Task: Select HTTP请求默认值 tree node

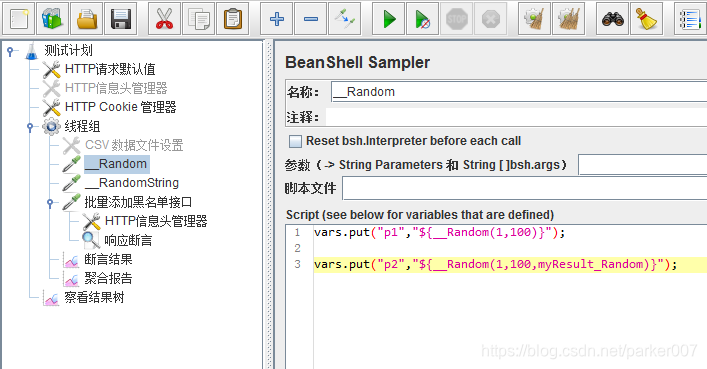Action: tap(110, 69)
